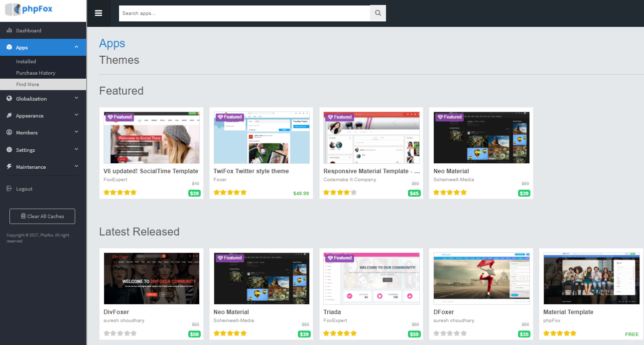644x345 pixels.
Task: Open the Themes heading link
Action: [x=119, y=60]
